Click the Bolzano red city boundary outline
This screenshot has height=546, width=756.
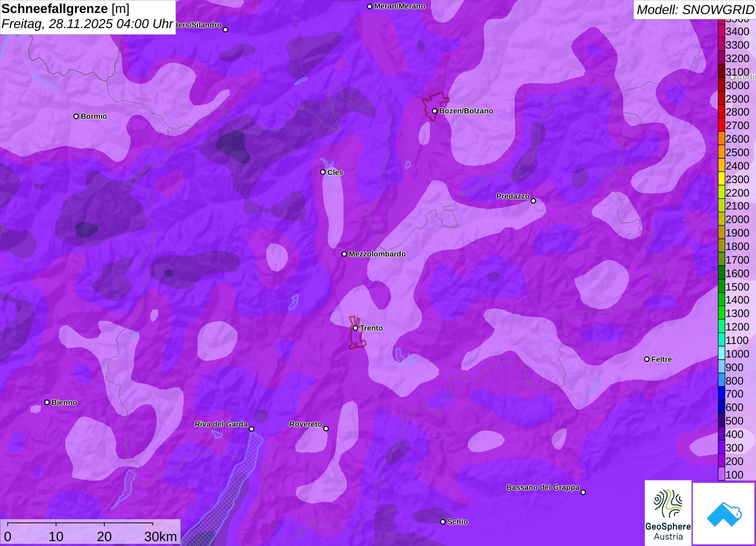(435, 106)
